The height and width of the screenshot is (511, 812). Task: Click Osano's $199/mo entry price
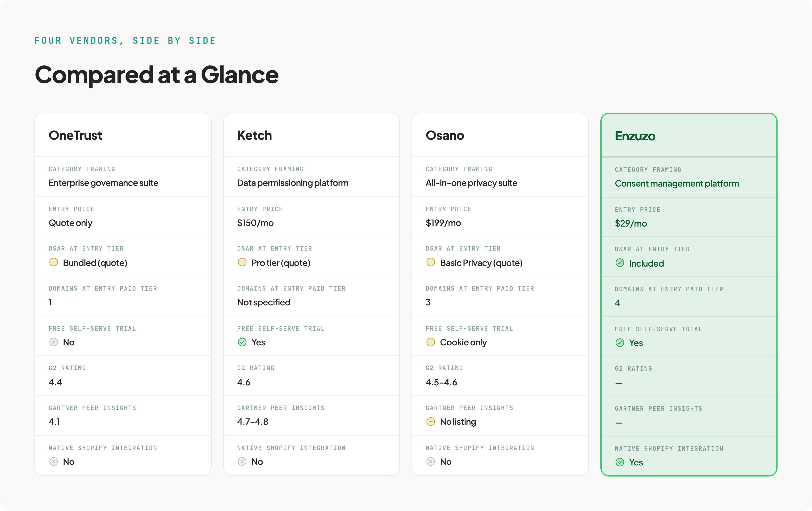443,223
